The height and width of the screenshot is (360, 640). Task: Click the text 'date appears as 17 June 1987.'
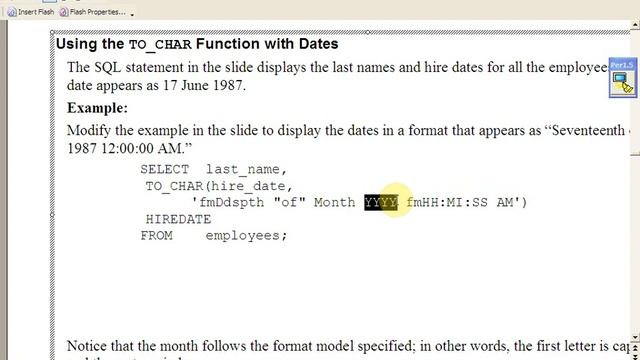pyautogui.click(x=156, y=86)
